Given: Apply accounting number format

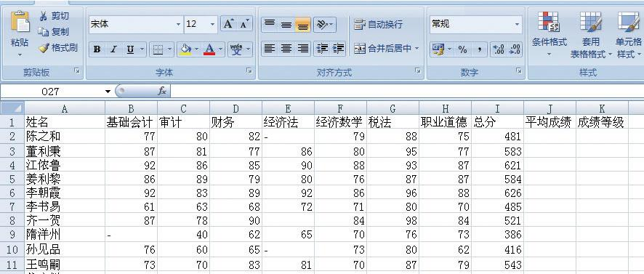Looking at the screenshot, I should click(x=438, y=50).
